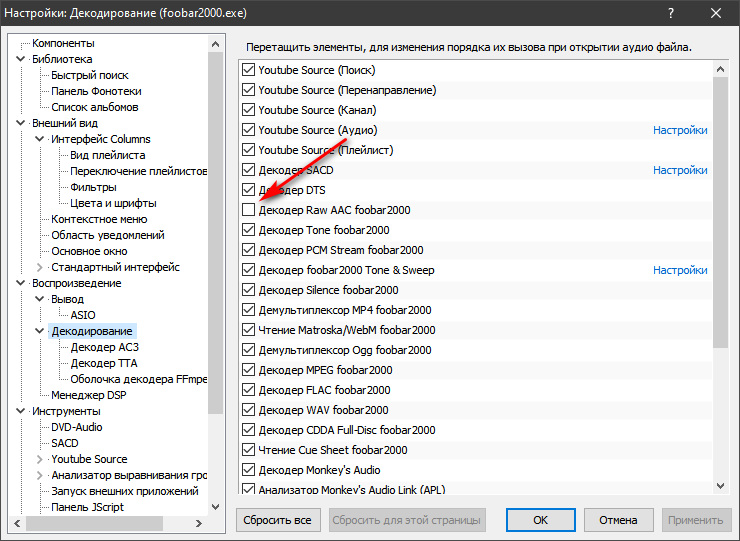Collapse the Воспроизведение tree node
This screenshot has height=541, width=740.
[x=21, y=283]
